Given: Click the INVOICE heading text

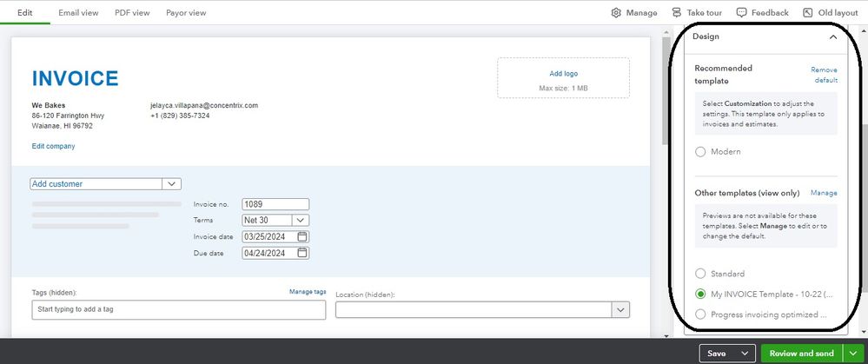Looking at the screenshot, I should tap(75, 78).
